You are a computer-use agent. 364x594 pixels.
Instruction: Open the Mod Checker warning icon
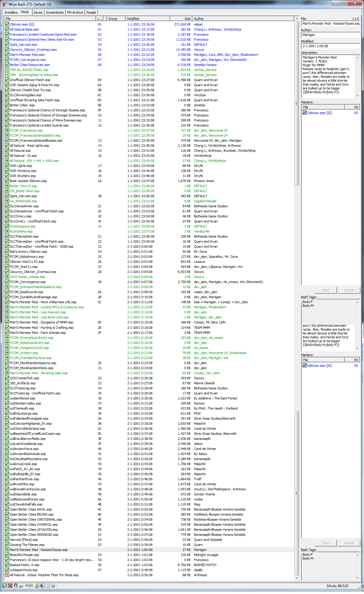[48, 586]
